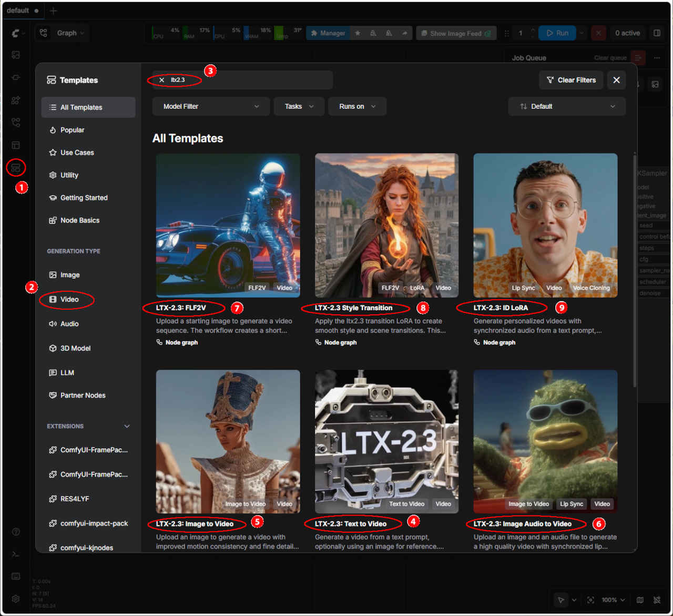Open LTX-2.3 Style Transition template thumbnail
This screenshot has width=673, height=616.
pyautogui.click(x=386, y=226)
